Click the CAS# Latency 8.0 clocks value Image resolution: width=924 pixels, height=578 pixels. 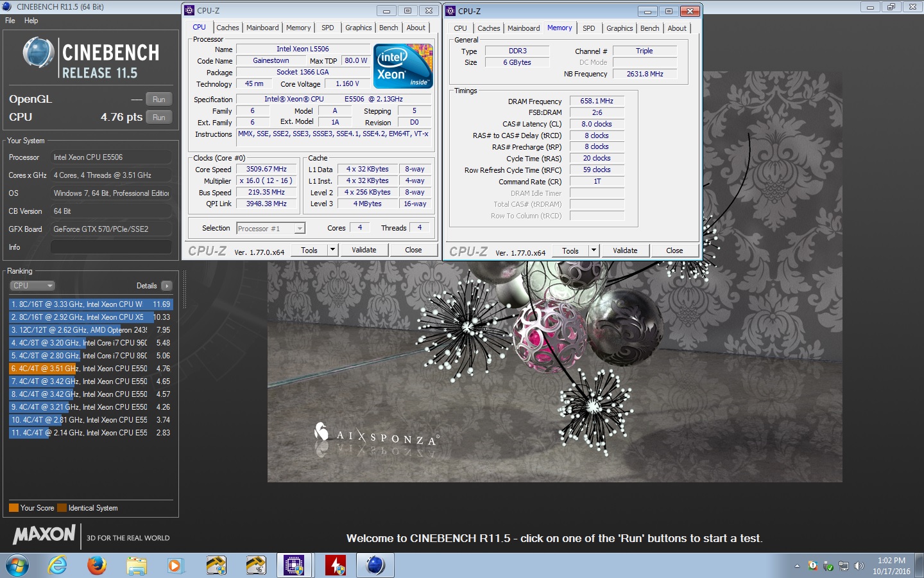coord(597,124)
